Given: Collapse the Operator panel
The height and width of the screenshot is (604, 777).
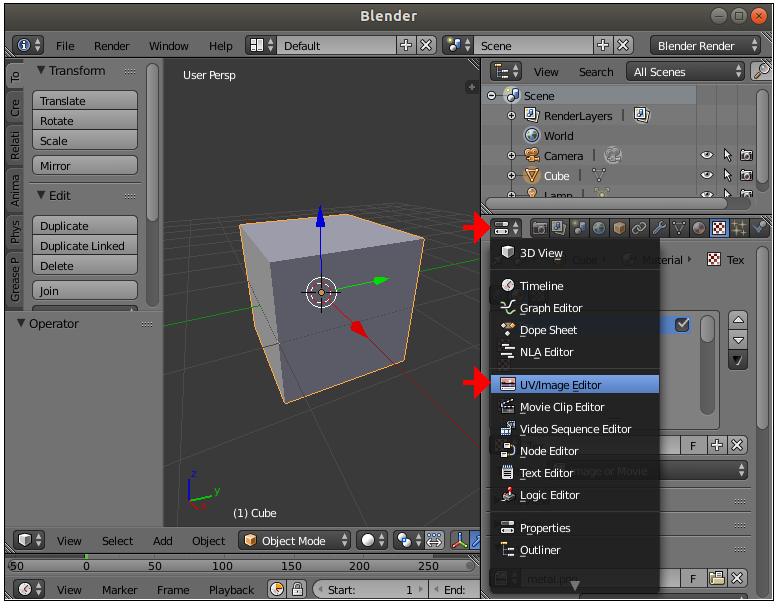Looking at the screenshot, I should 21,324.
